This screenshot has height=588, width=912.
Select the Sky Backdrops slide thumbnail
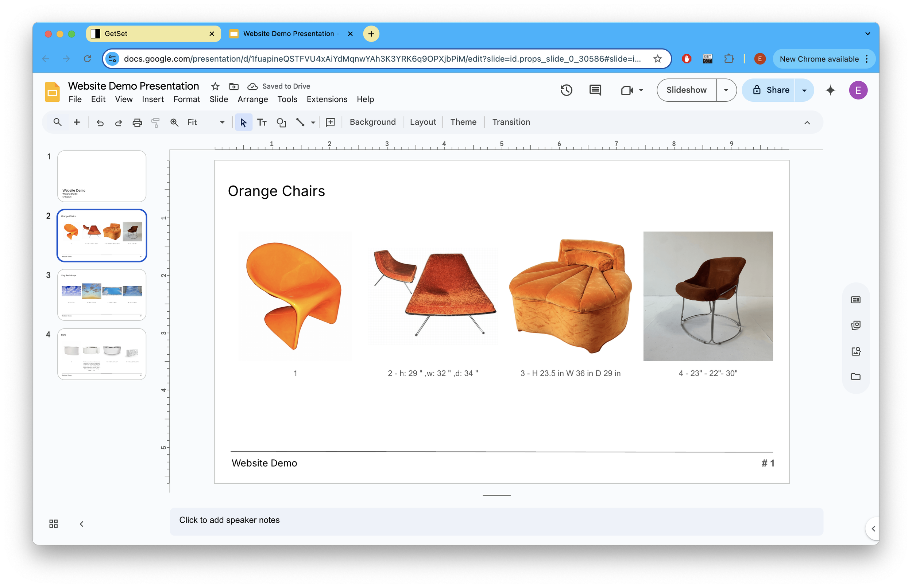(102, 295)
